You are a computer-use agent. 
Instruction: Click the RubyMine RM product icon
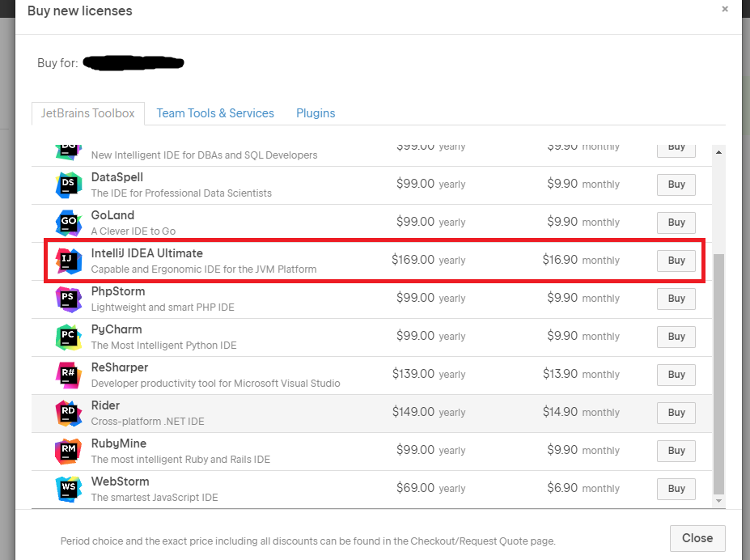click(69, 451)
